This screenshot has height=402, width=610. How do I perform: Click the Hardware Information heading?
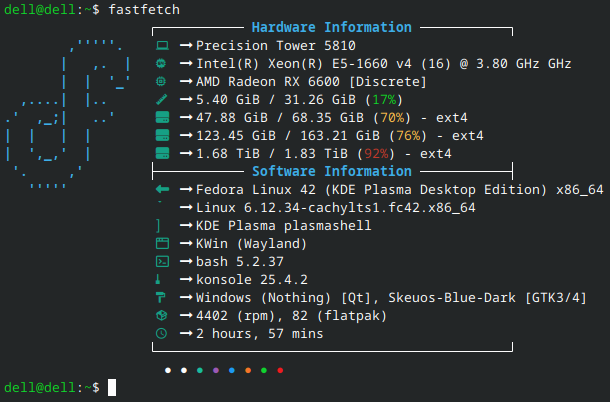tap(331, 27)
